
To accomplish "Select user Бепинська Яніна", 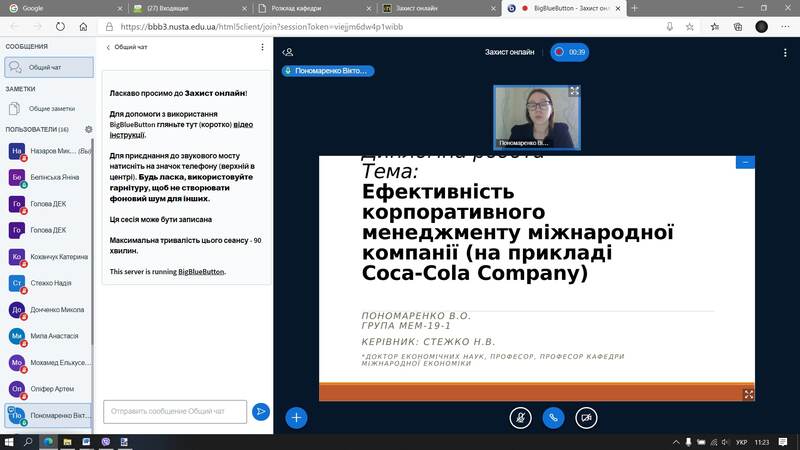I will pyautogui.click(x=49, y=178).
